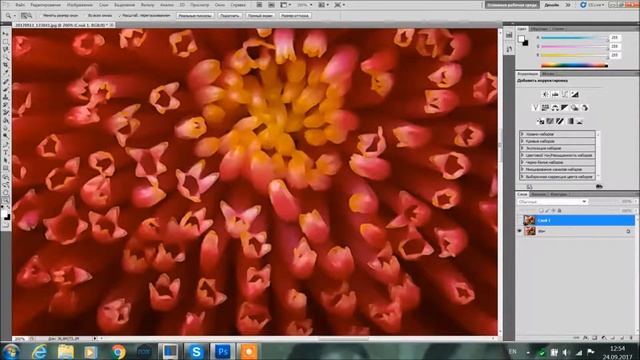Image resolution: width=640 pixels, height=360 pixels.
Task: Open Internet Explorer from the taskbar
Action: click(40, 351)
